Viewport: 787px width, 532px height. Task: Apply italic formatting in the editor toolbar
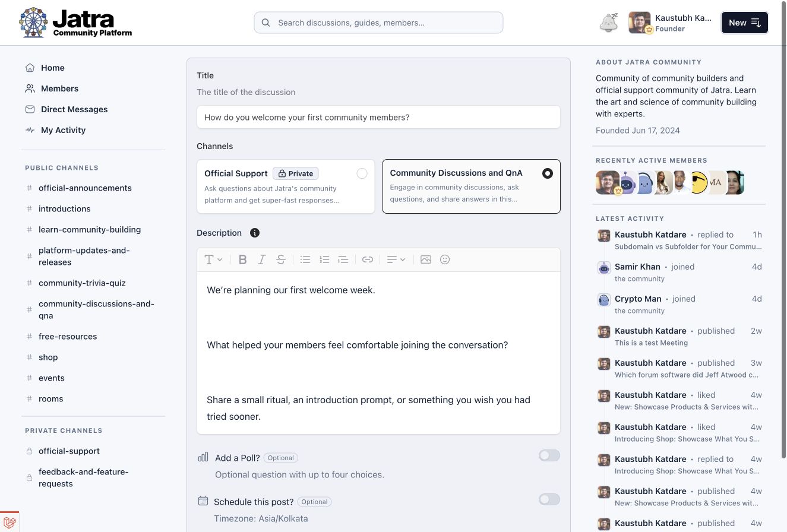coord(261,259)
